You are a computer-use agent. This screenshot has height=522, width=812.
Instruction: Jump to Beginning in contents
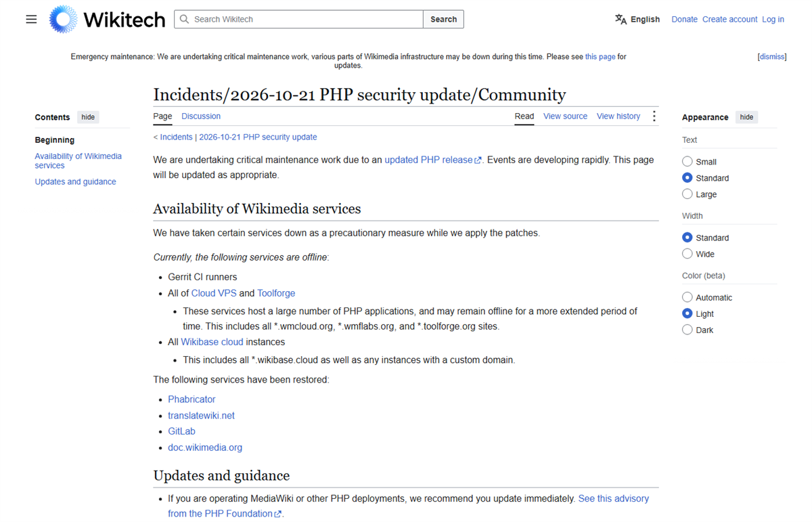pyautogui.click(x=55, y=140)
